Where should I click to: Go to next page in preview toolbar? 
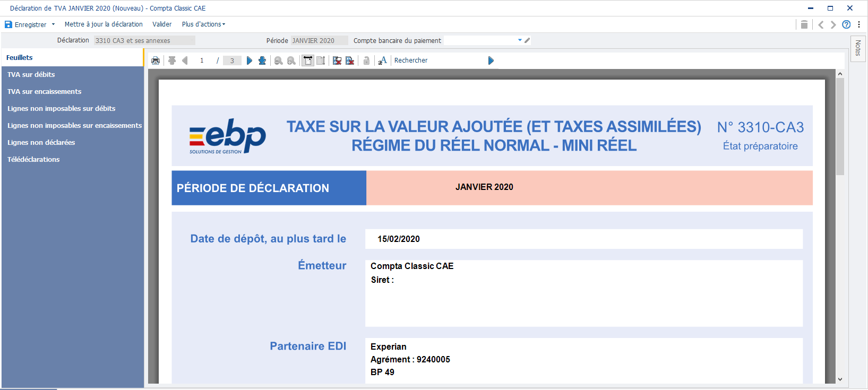point(250,60)
